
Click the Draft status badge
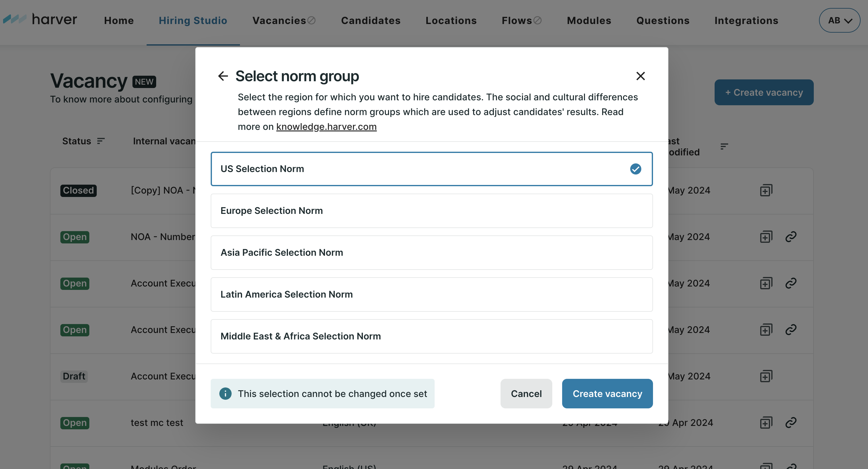[x=74, y=376]
